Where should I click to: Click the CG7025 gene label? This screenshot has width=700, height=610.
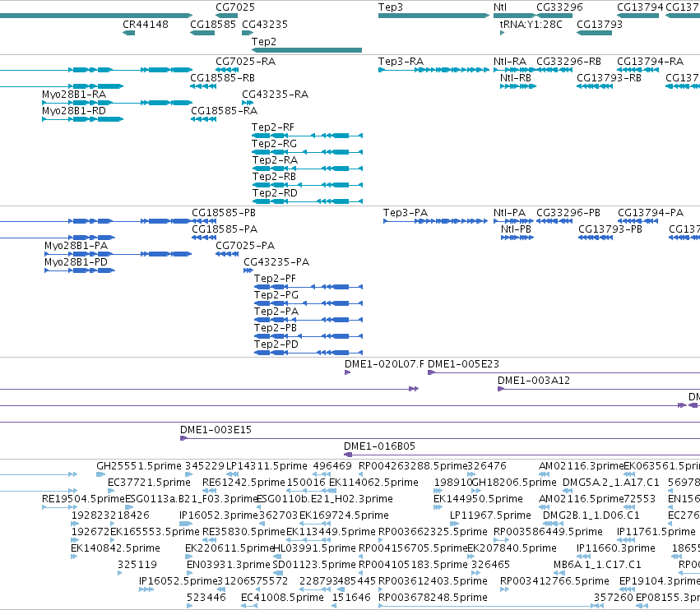click(235, 7)
